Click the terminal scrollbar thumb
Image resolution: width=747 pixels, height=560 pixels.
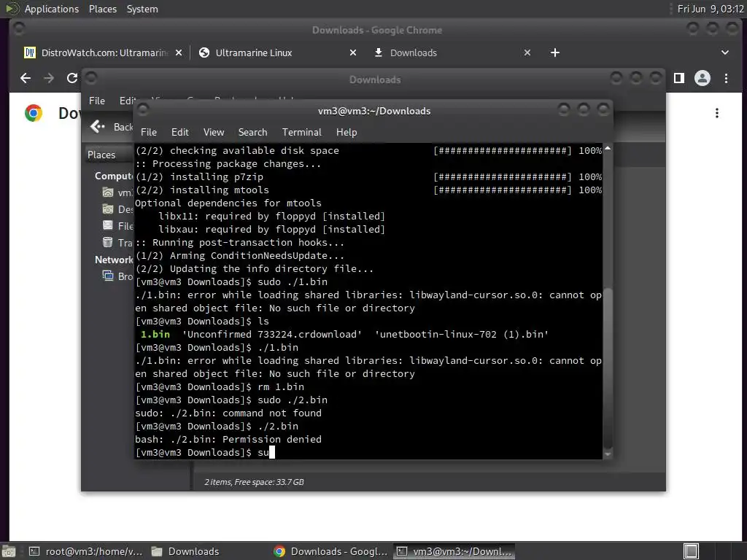608,367
